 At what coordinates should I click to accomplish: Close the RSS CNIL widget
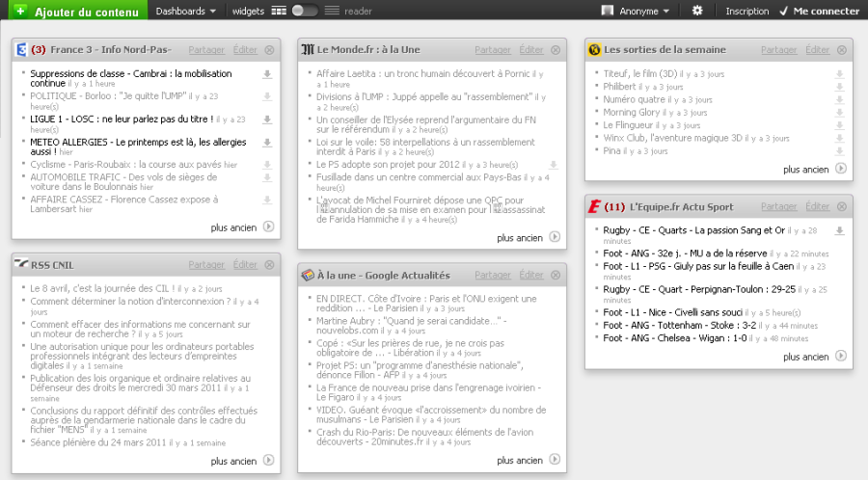[270, 265]
